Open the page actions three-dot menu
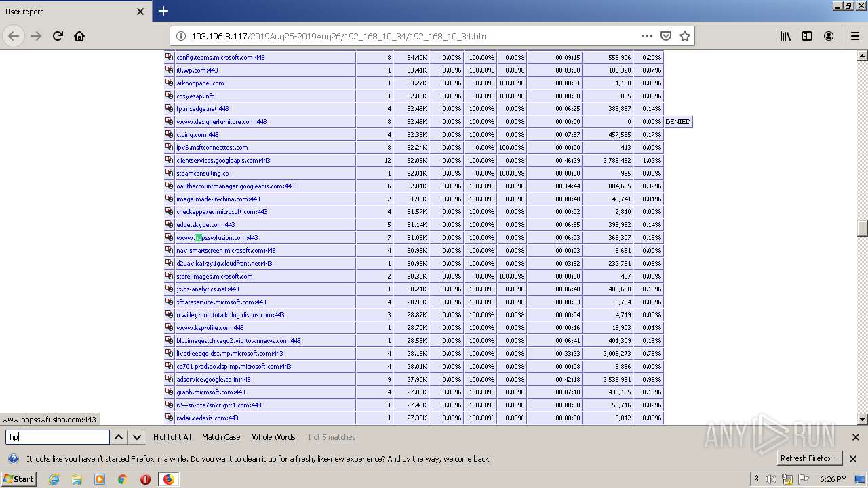 pos(647,36)
